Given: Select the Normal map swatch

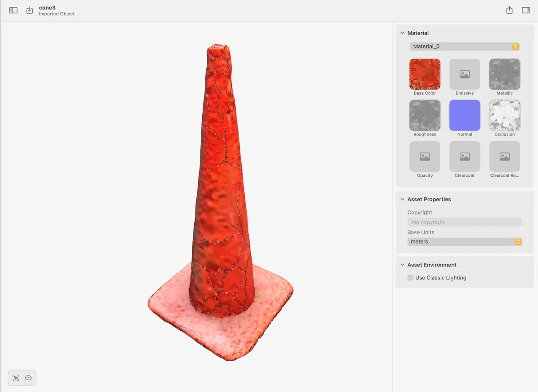Looking at the screenshot, I should pos(464,115).
